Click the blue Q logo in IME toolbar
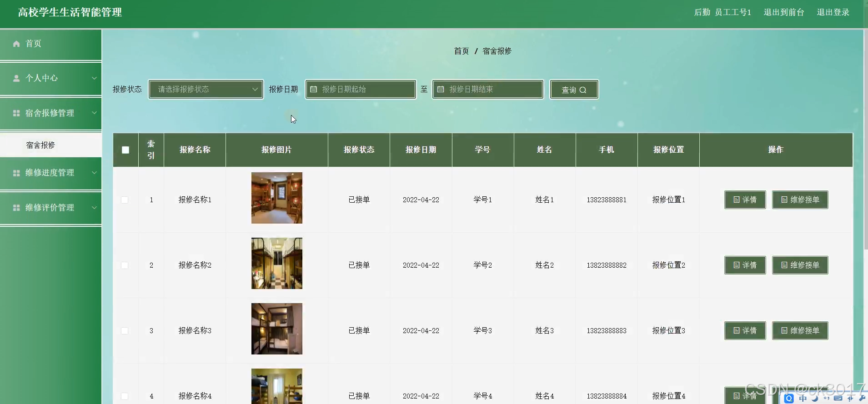The height and width of the screenshot is (404, 868). [x=789, y=399]
